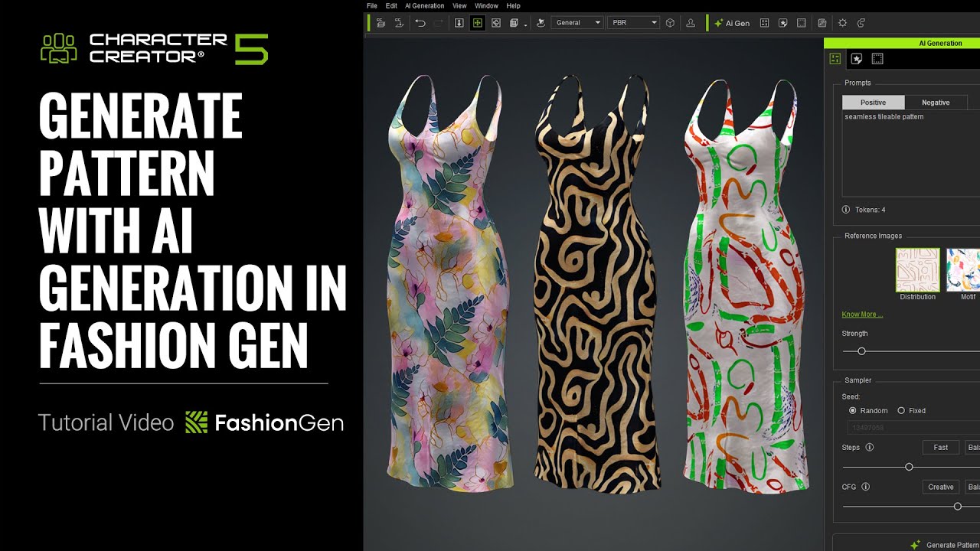Screen dimensions: 980x551
Task: Switch to the star-image tab in AI panel
Action: [857, 59]
